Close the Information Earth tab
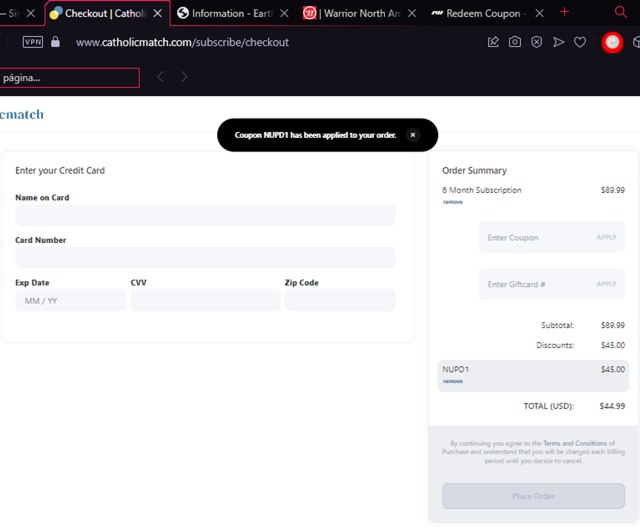 (284, 13)
